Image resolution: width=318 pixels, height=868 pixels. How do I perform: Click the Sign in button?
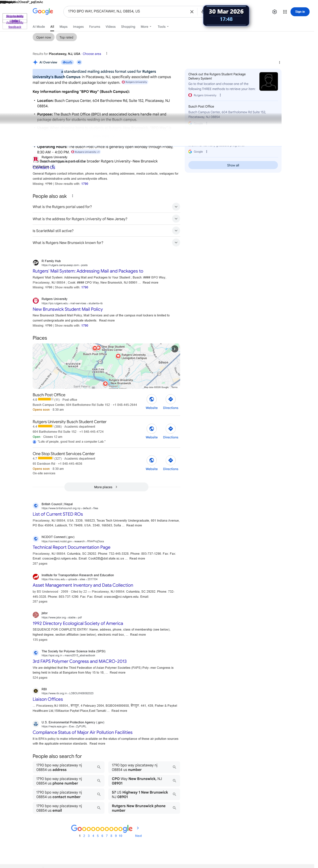click(x=303, y=12)
